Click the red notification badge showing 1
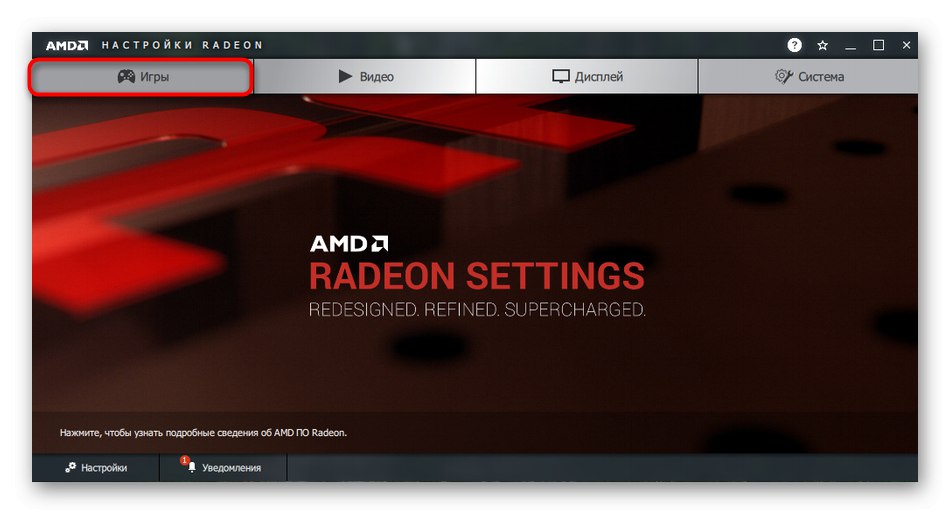The width and height of the screenshot is (950, 514). pyautogui.click(x=184, y=461)
